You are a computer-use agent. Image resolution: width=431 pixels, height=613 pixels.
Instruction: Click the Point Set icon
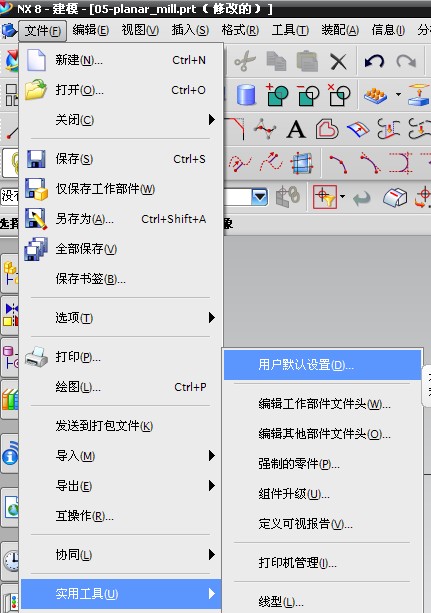pos(265,129)
